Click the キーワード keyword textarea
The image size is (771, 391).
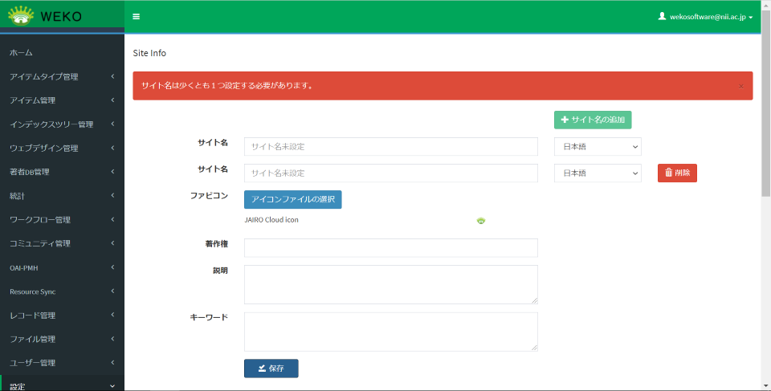[391, 332]
